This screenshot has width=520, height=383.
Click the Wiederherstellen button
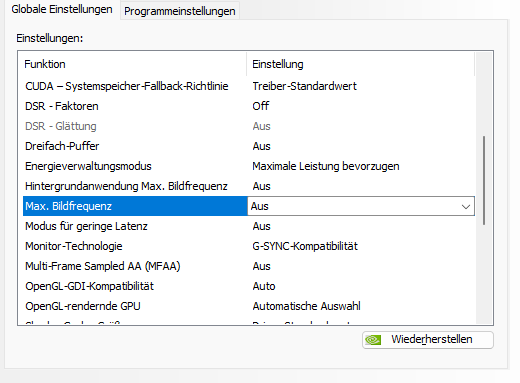[x=428, y=340]
